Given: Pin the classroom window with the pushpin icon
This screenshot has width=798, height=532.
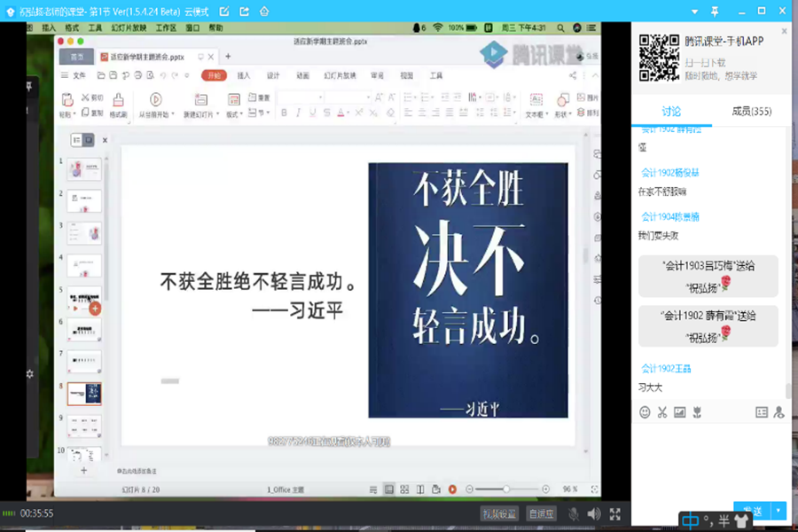Looking at the screenshot, I should 715,11.
